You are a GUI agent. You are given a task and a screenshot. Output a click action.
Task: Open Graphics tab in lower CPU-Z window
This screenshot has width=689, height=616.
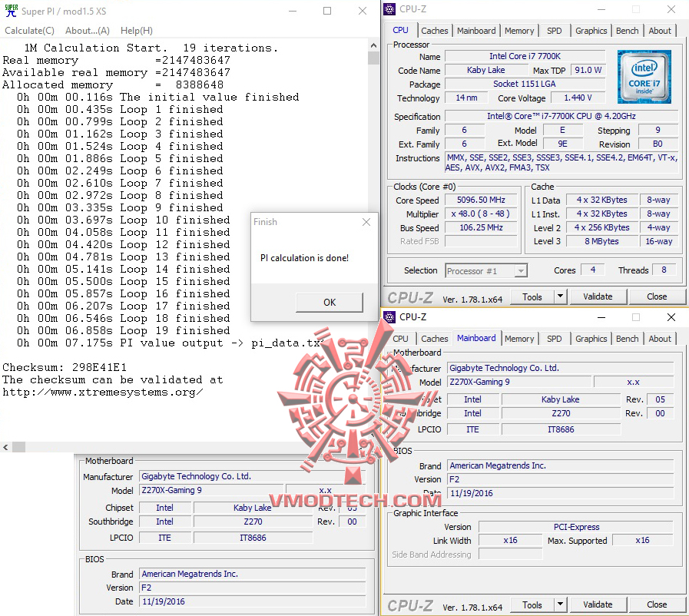591,339
